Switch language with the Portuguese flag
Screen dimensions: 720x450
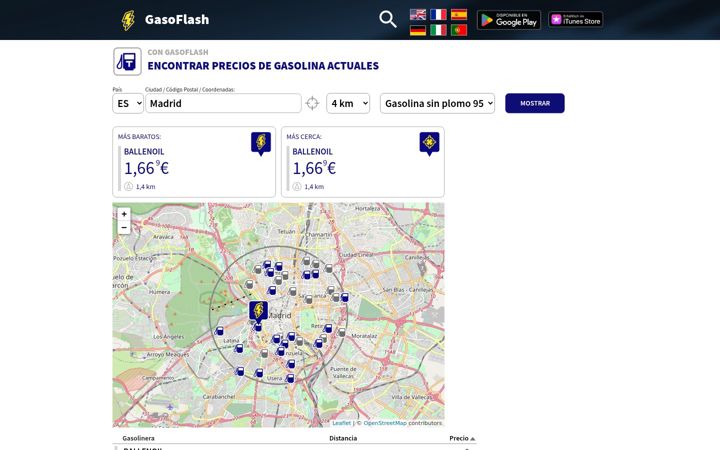coord(459,30)
